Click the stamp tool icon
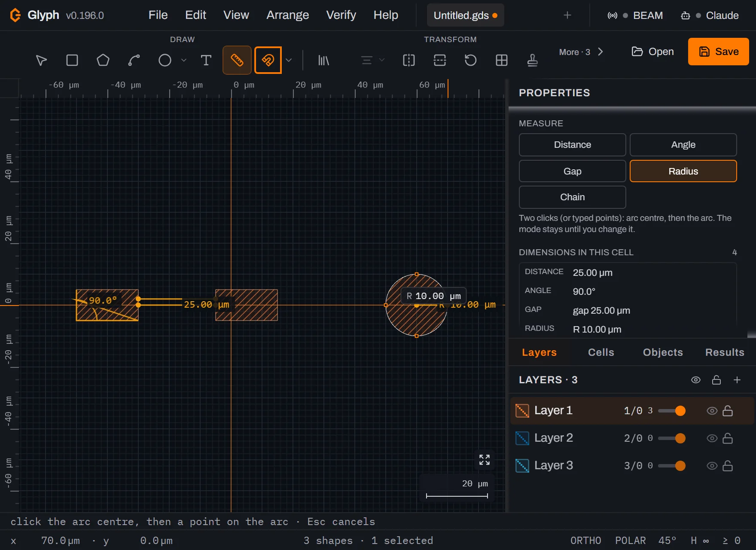 point(533,60)
